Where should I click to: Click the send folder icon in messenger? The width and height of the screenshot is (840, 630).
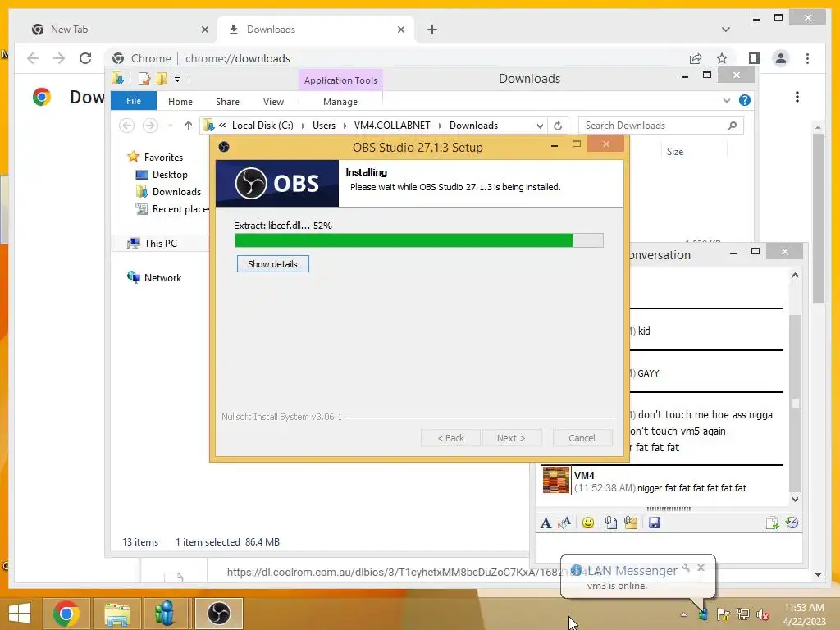(x=631, y=523)
